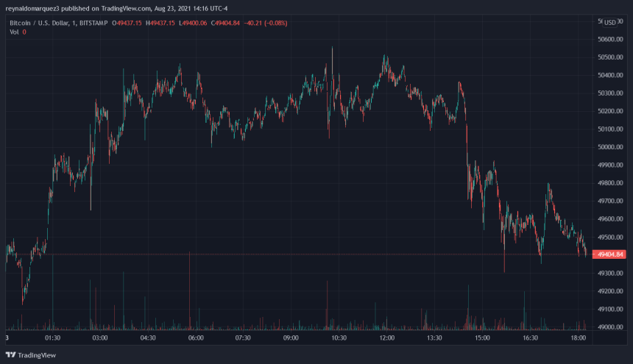Click the 15:00 time axis label
Screen dimensions: 633x364
pos(482,338)
